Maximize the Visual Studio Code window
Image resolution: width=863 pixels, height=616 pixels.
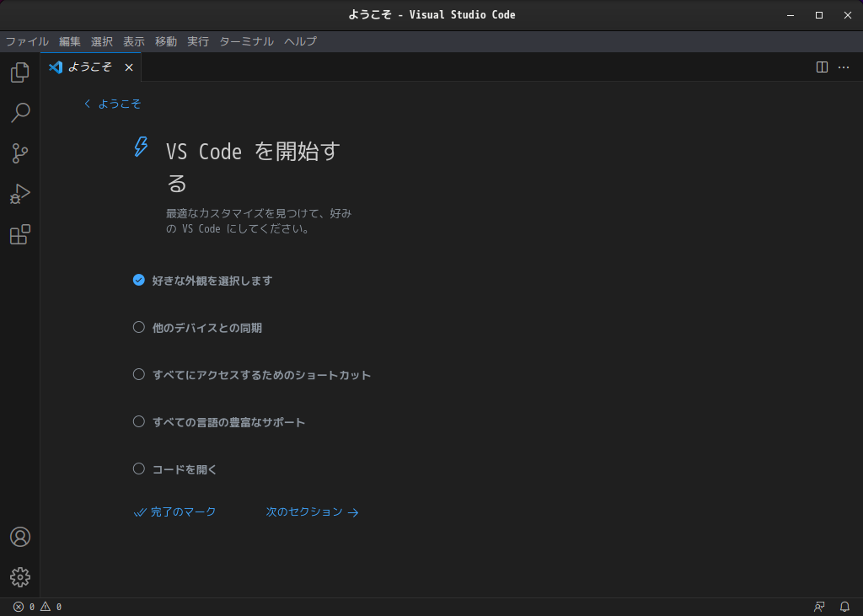(819, 15)
